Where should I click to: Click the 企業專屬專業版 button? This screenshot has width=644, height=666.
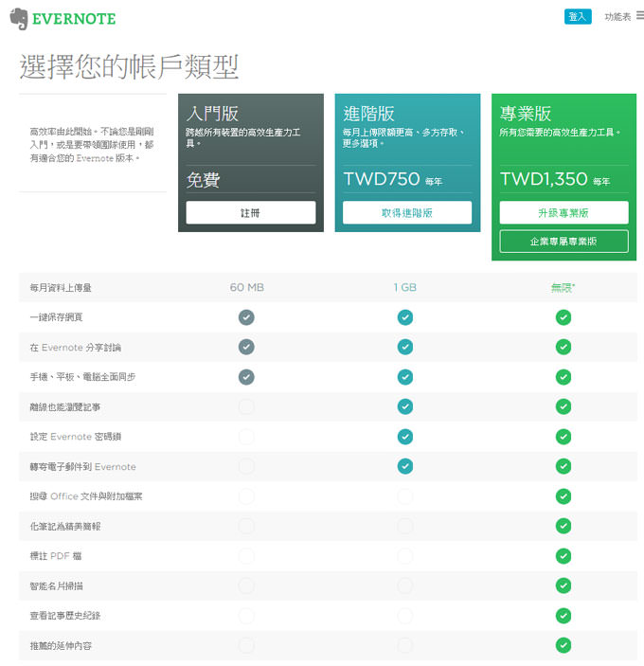coord(563,242)
